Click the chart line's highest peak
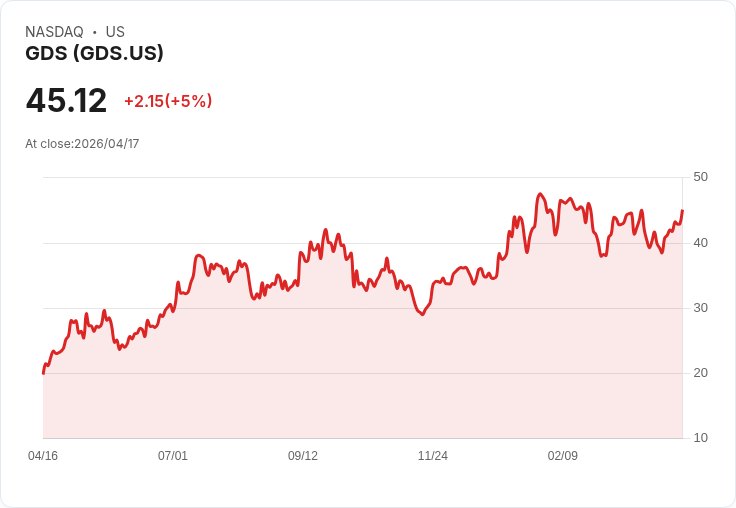Screen dimensions: 736x508 [540, 194]
